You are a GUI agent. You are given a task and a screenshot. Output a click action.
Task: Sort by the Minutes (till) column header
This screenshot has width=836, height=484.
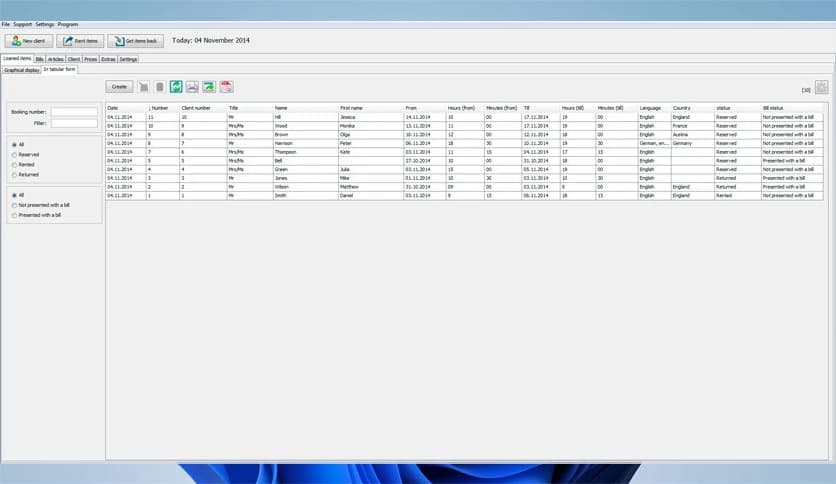pos(616,108)
